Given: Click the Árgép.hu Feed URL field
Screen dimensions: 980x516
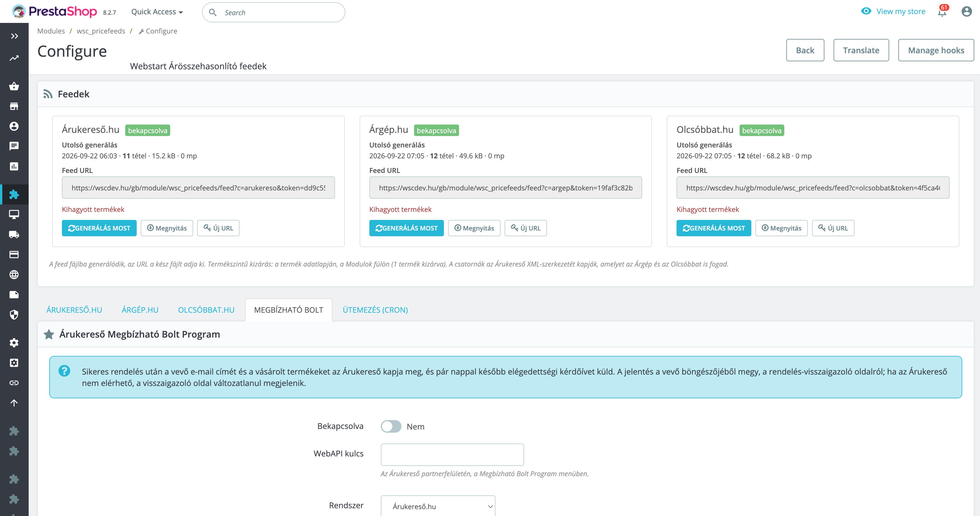Looking at the screenshot, I should (x=505, y=188).
